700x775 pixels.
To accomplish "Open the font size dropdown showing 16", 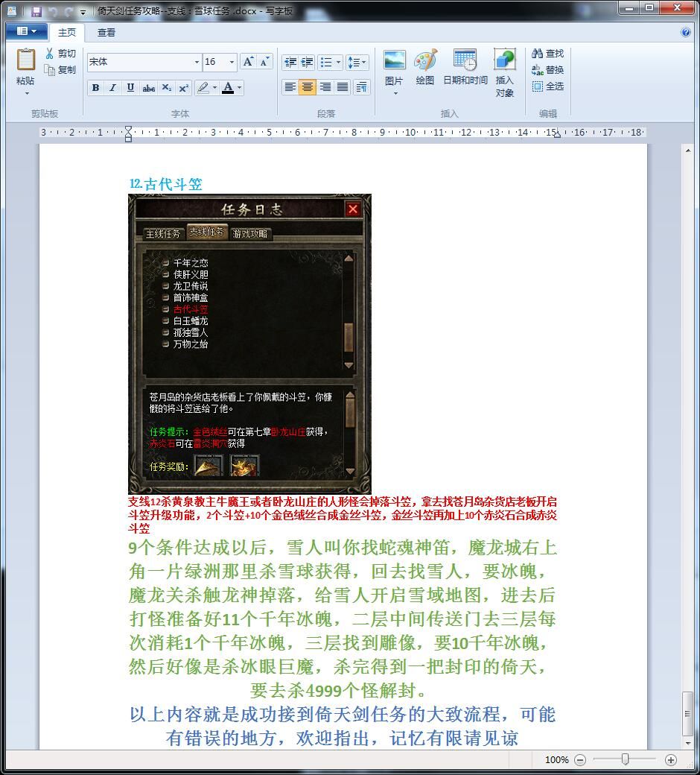I will pos(232,62).
